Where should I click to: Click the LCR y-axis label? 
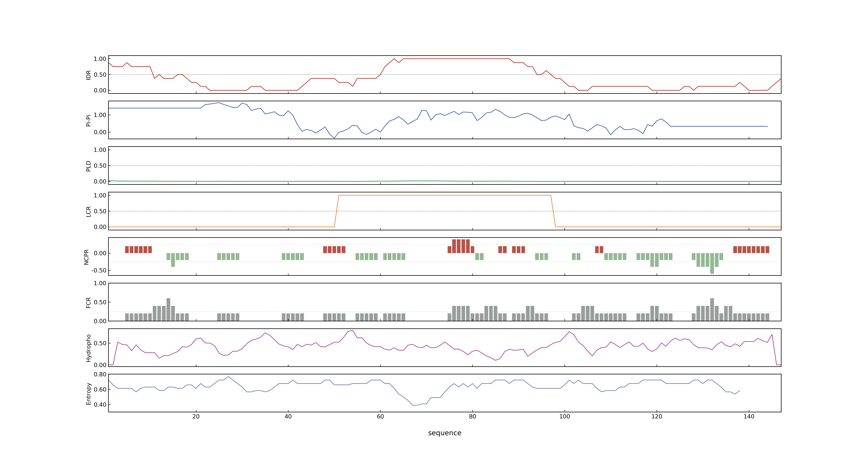click(x=88, y=211)
